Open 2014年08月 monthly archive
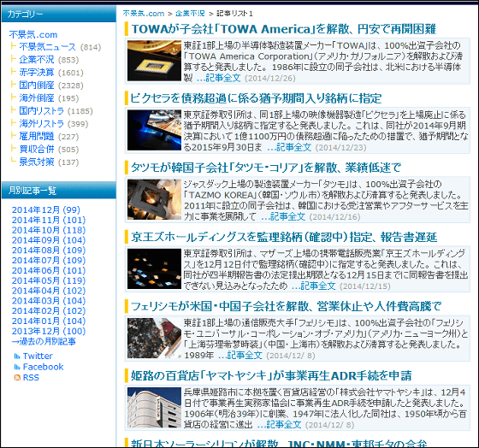This screenshot has height=448, width=479. coord(49,251)
